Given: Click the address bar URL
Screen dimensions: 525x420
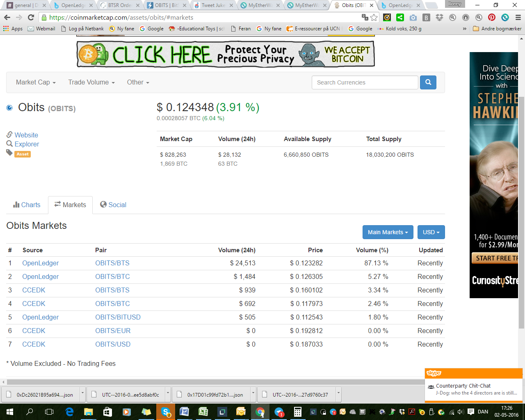Looking at the screenshot, I should [121, 18].
